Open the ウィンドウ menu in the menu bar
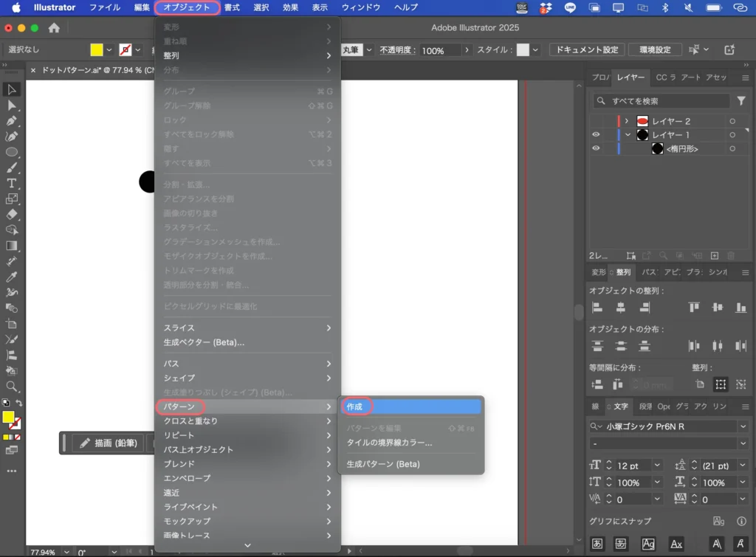The height and width of the screenshot is (557, 756). coord(362,7)
